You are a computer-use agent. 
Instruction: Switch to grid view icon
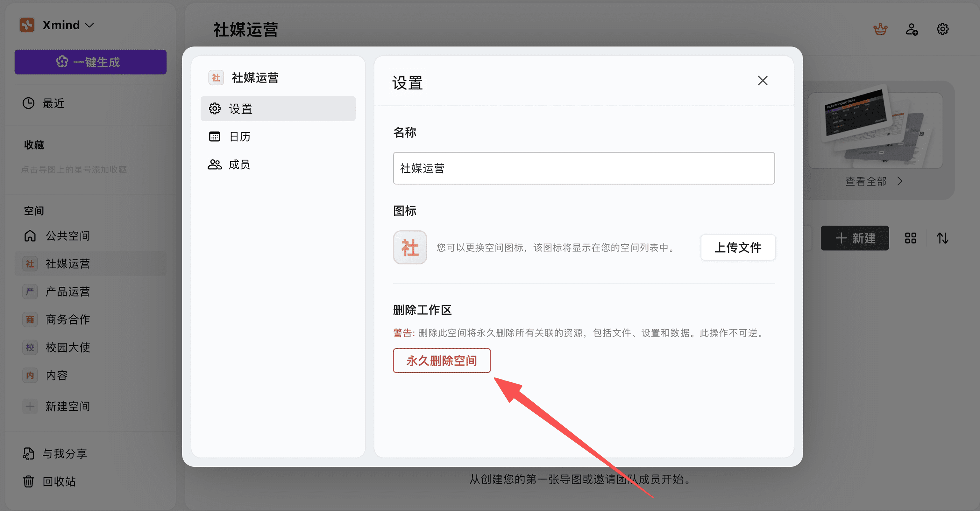(x=910, y=238)
